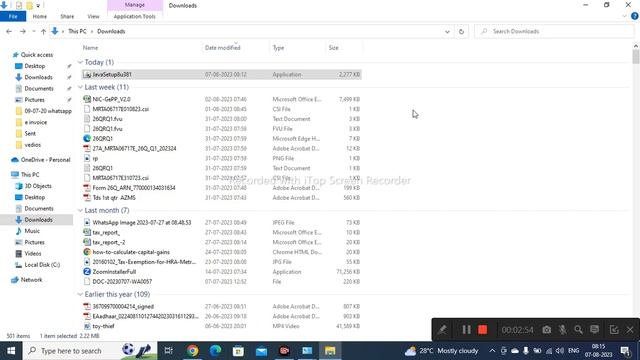Collapse the Last month (7) group
Image resolution: width=640 pixels, height=360 pixels.
(x=80, y=210)
